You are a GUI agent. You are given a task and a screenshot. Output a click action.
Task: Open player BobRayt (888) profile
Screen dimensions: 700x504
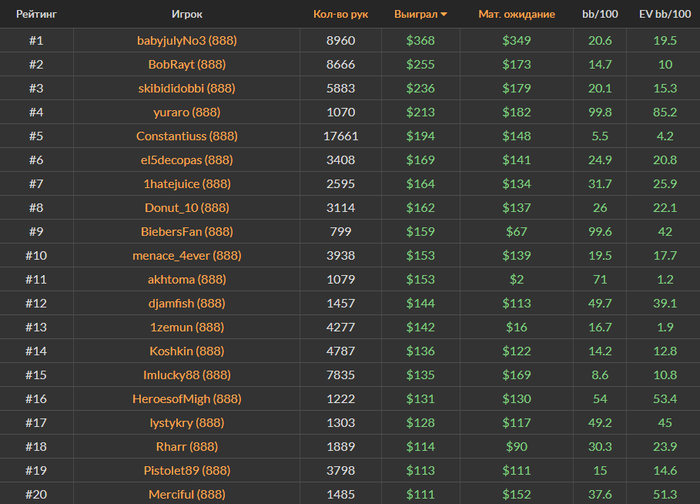[187, 65]
